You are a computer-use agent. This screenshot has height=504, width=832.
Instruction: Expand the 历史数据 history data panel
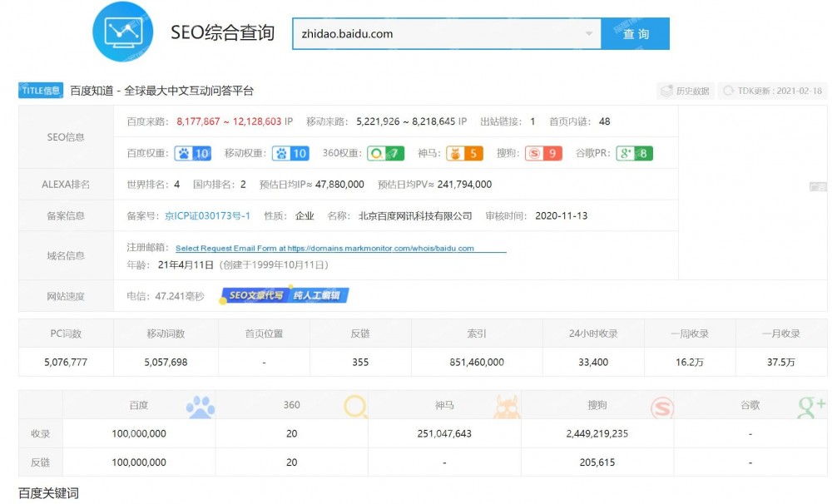pos(687,91)
